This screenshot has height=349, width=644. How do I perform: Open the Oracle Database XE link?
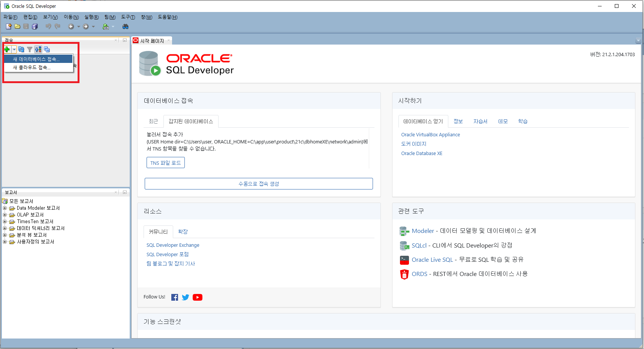(422, 154)
